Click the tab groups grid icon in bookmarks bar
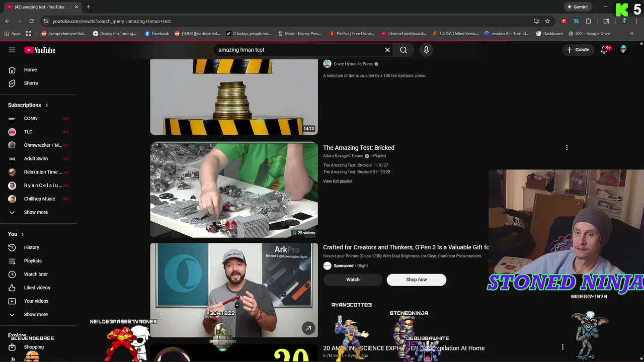The width and height of the screenshot is (644, 362). pos(29,33)
